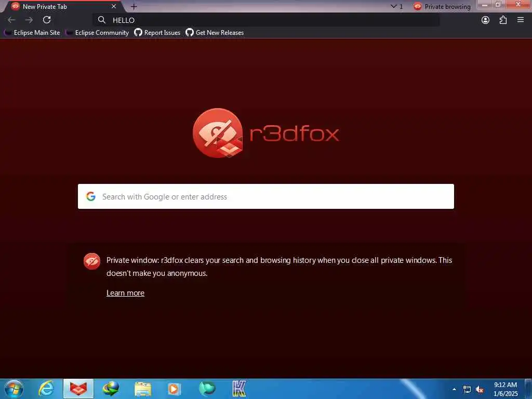Open the Learn more link
The width and height of the screenshot is (532, 399).
click(x=126, y=293)
